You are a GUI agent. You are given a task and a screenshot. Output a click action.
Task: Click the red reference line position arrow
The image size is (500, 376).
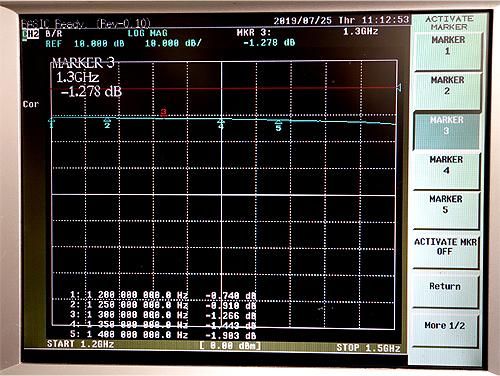(399, 88)
